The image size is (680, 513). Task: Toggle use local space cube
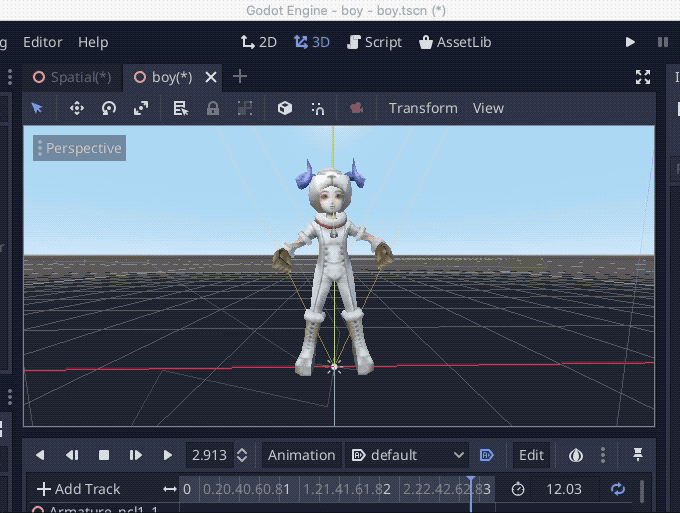point(284,108)
